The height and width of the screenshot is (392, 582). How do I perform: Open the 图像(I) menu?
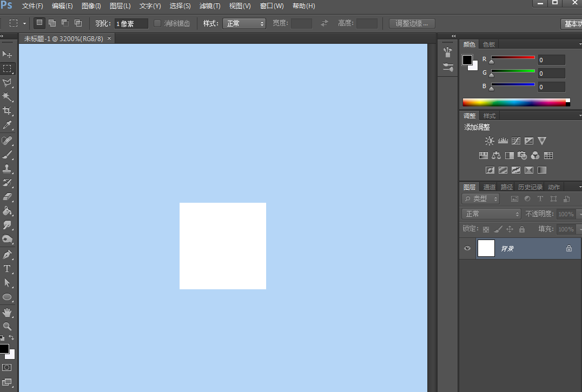91,6
